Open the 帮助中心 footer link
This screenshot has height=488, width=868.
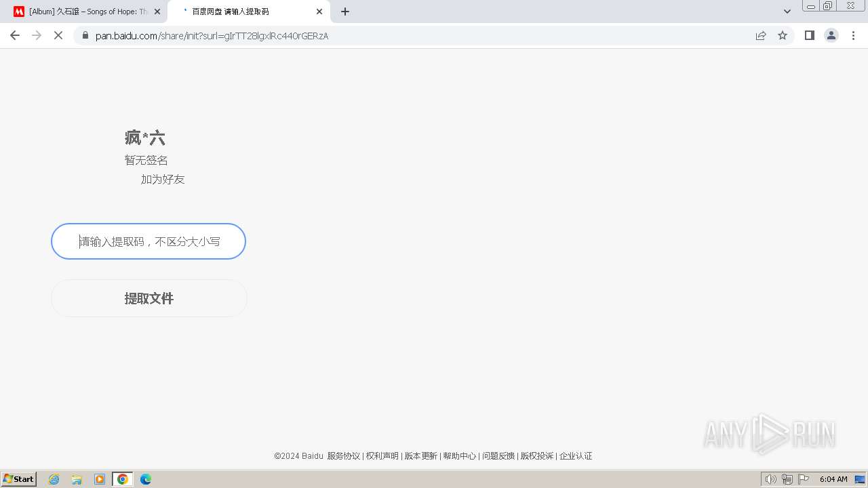point(460,456)
